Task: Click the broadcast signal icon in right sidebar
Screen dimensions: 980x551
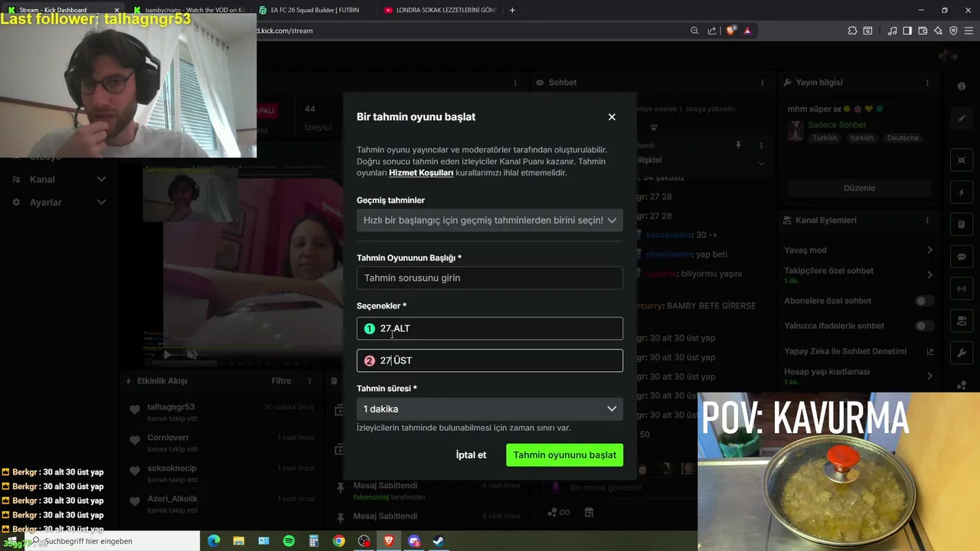Action: [962, 289]
